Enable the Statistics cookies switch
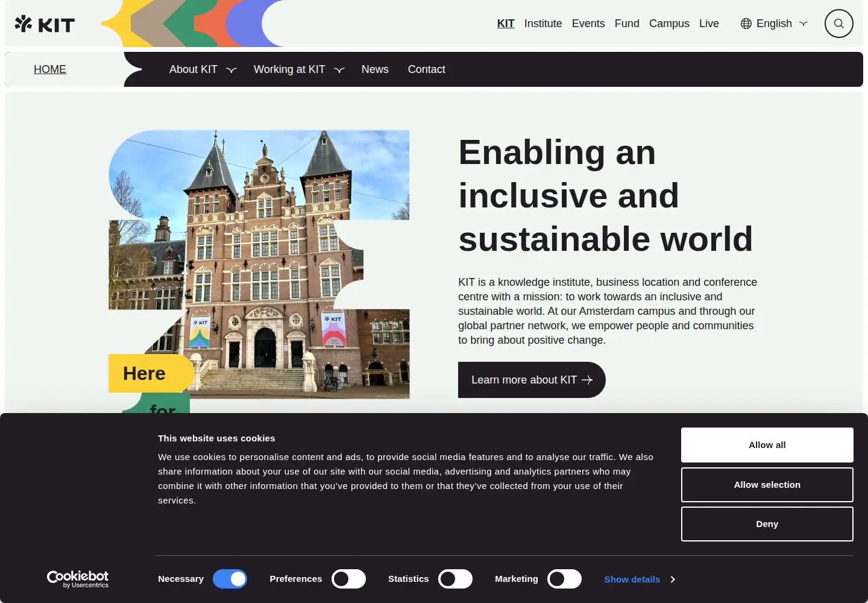 [x=455, y=579]
